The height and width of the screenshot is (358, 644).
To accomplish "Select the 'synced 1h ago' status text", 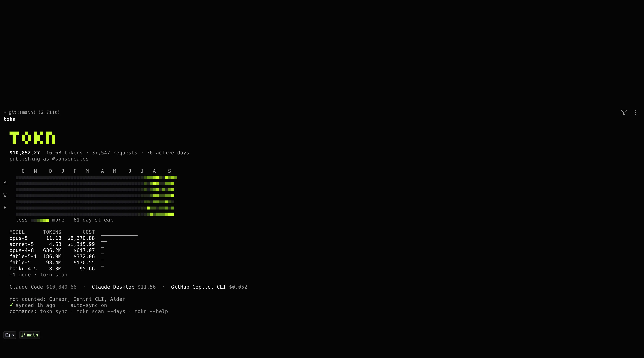I will (x=35, y=305).
